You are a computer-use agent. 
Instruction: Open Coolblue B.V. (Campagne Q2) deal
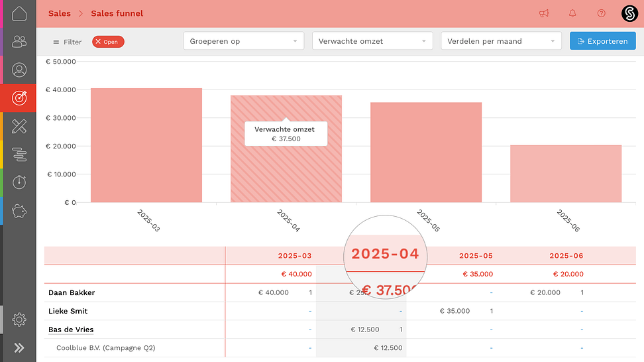(x=105, y=347)
